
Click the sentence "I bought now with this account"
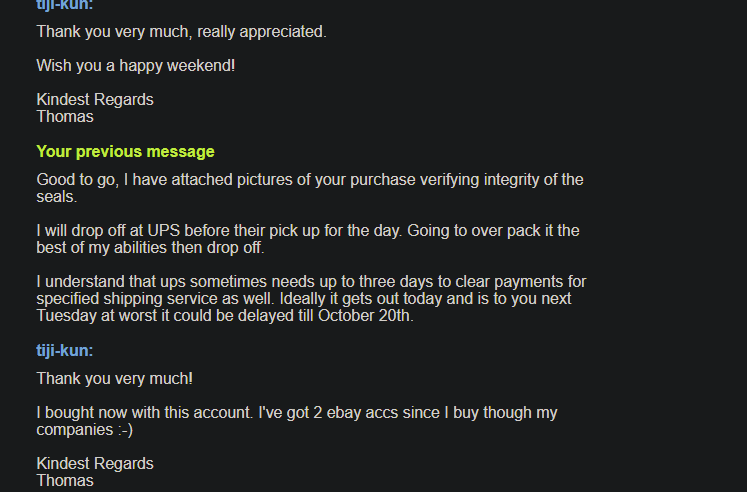(144, 412)
